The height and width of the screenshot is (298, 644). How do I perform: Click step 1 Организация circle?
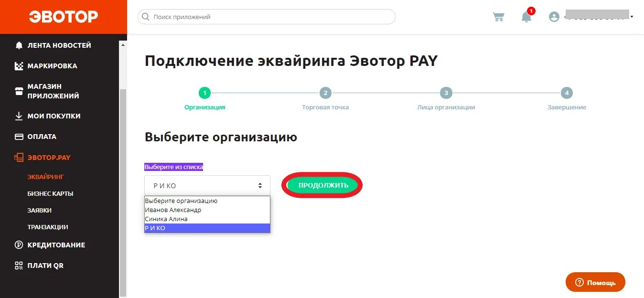[204, 93]
